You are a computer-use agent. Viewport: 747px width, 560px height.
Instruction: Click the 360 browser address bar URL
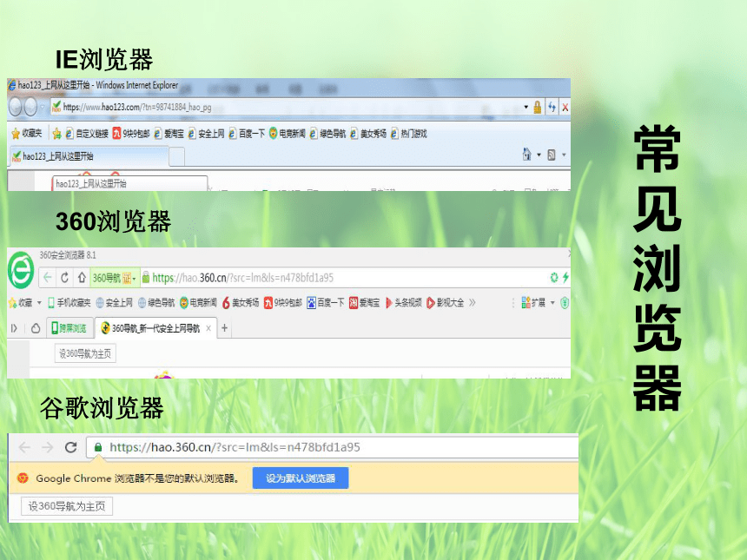pyautogui.click(x=243, y=278)
